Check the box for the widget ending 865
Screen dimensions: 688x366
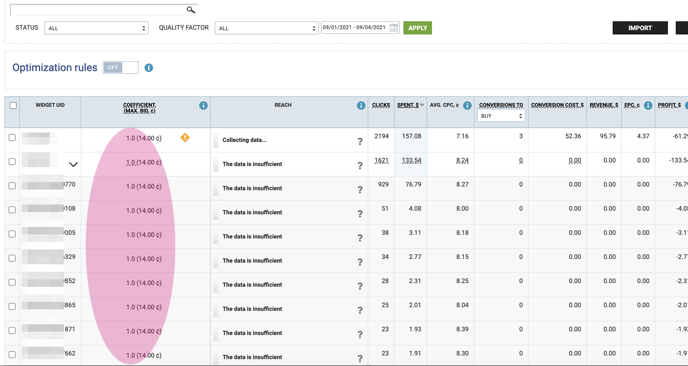tap(12, 306)
